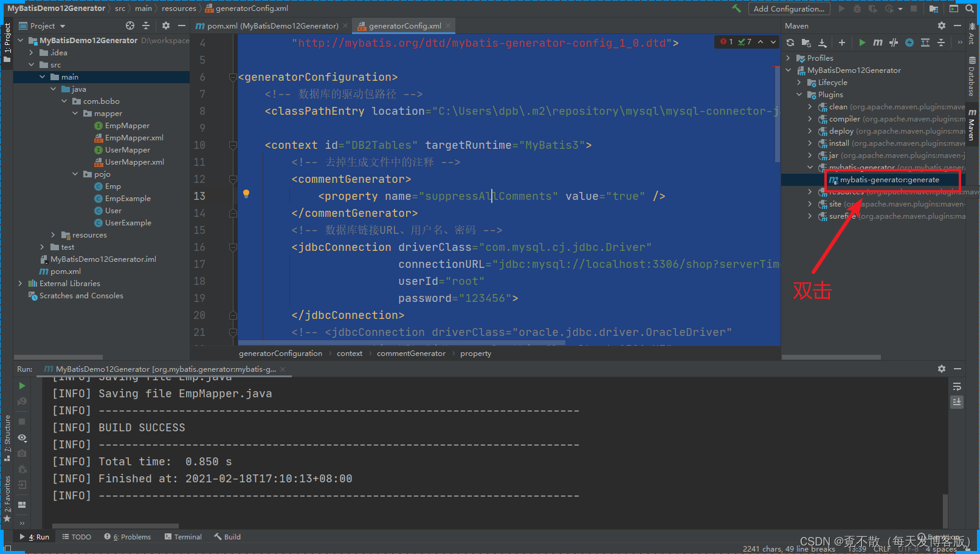Expand the Profiles node in Maven panel
The width and height of the screenshot is (980, 554).
tap(788, 58)
